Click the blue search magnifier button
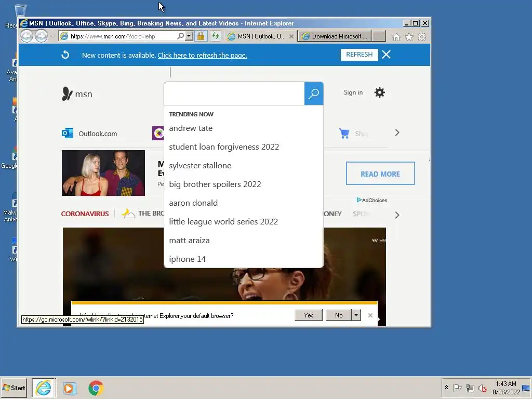Screen dimensions: 532x399 point(313,94)
